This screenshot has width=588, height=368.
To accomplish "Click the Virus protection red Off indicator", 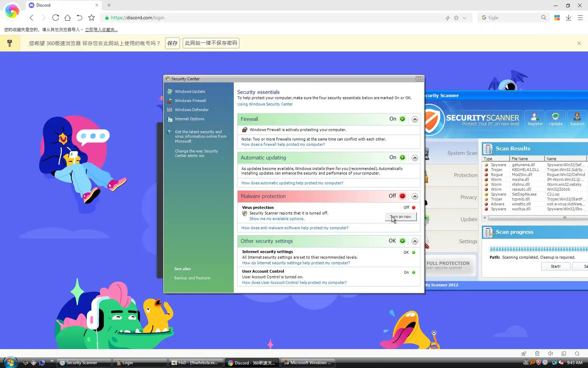I will pyautogui.click(x=414, y=207).
